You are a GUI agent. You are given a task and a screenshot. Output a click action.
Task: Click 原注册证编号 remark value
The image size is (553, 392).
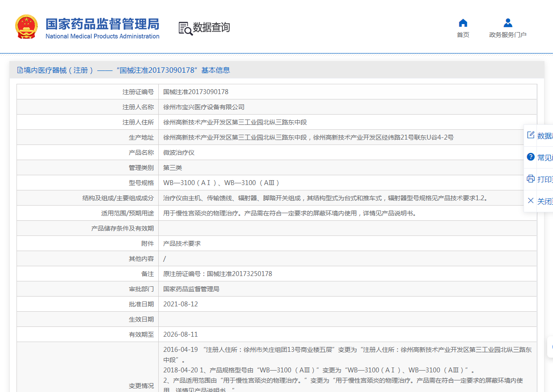[218, 274]
